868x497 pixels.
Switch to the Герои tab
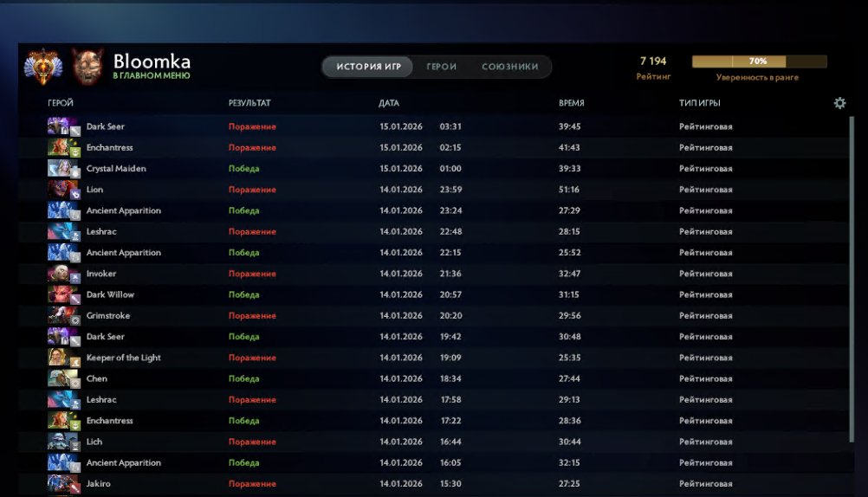tap(441, 67)
